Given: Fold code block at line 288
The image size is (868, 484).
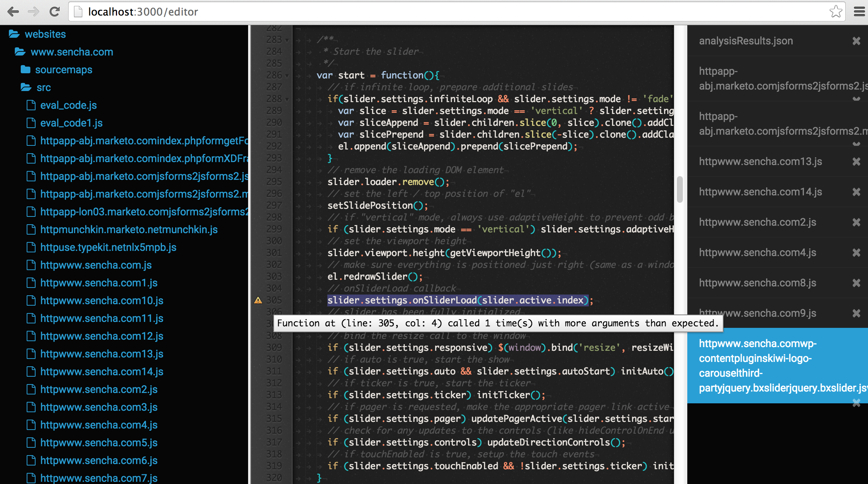Looking at the screenshot, I should 287,99.
